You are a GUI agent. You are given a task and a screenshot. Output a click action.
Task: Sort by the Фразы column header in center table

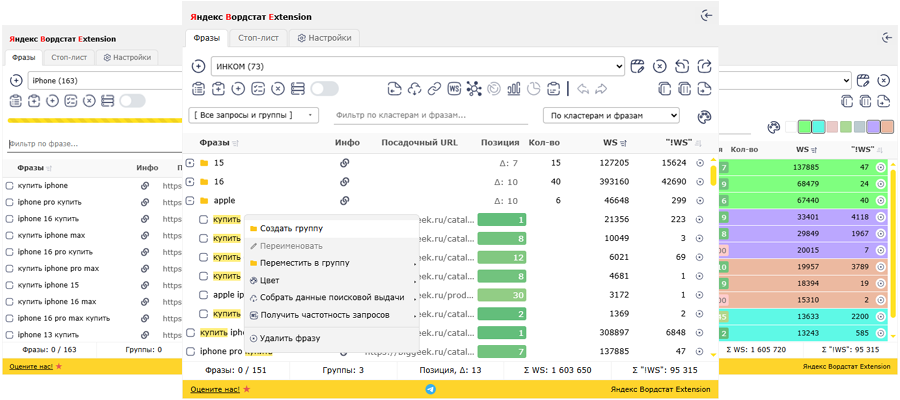(x=219, y=142)
